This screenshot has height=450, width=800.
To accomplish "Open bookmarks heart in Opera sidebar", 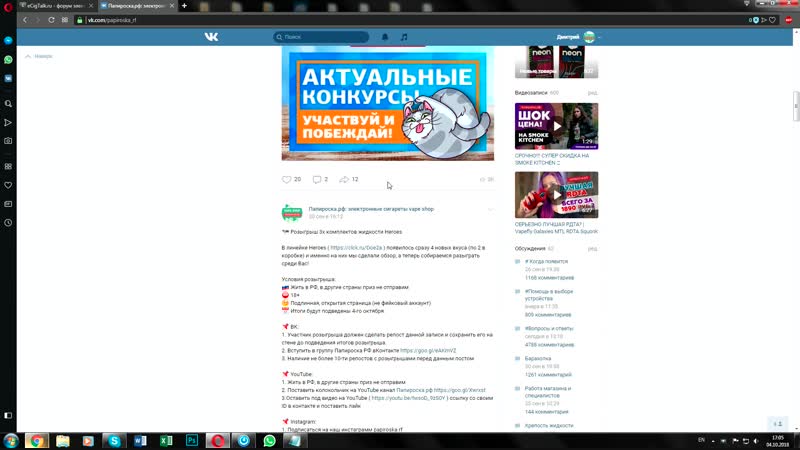I will click(x=8, y=185).
